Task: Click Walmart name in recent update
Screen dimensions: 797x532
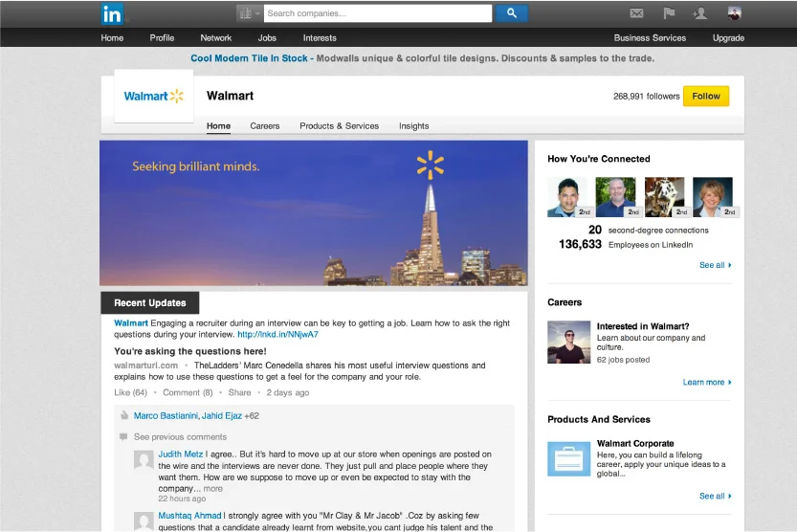Action: click(x=131, y=323)
